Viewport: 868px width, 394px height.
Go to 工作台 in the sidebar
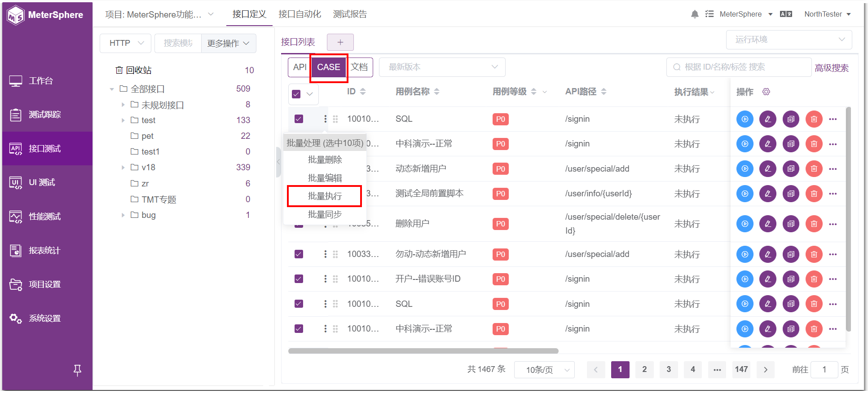pos(47,81)
